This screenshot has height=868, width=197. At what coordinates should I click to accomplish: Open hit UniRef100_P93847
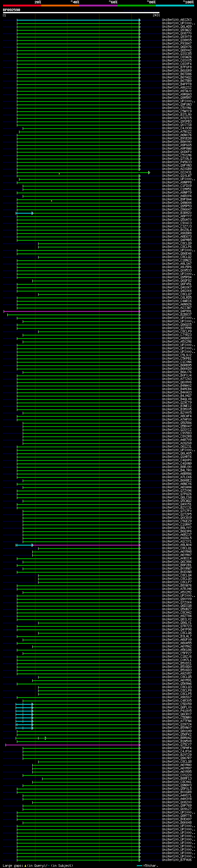click(x=177, y=43)
